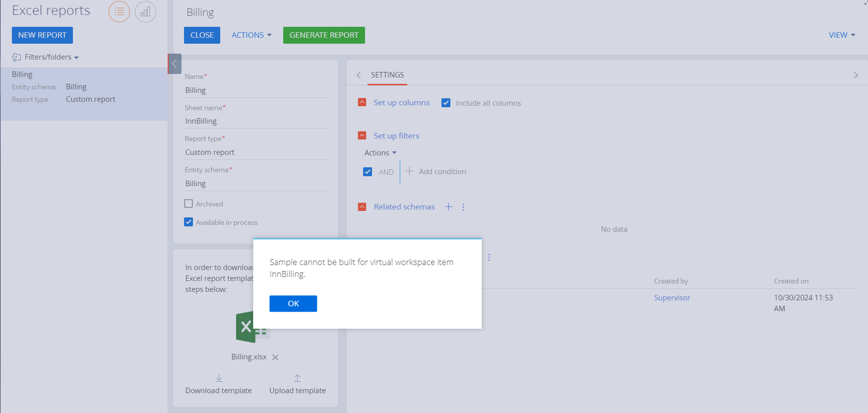Image resolution: width=868 pixels, height=413 pixels.
Task: Click the 10/30/2024 11:53 AM date cell
Action: 804,303
